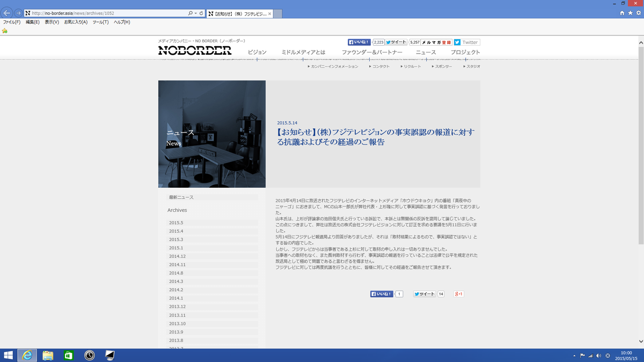
Task: Click the article headline about フジテレビジョン
Action: tap(376, 137)
